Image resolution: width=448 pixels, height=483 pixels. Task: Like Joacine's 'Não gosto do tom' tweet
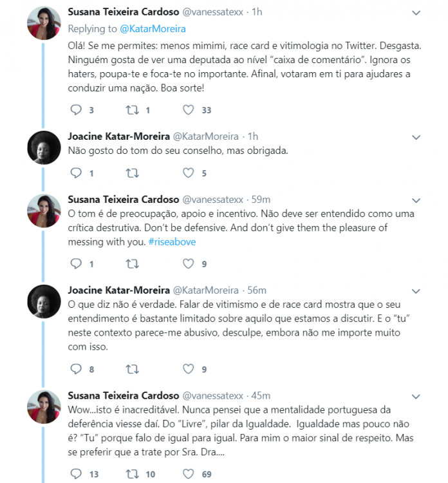click(189, 173)
